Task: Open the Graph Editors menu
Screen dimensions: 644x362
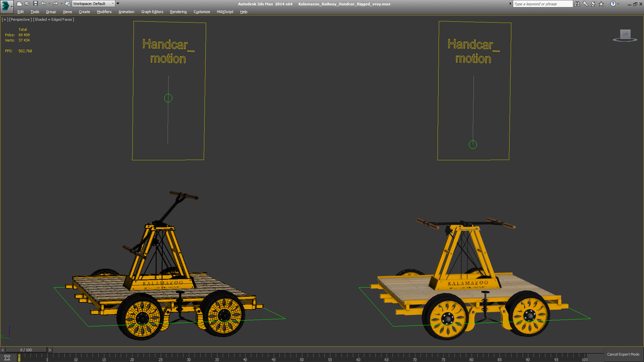Action: coord(152,12)
